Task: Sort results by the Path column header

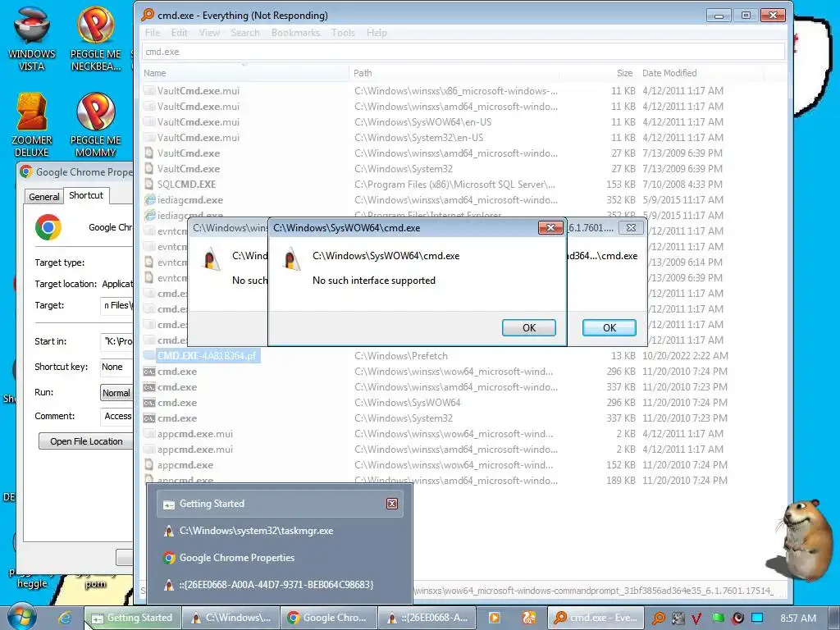Action: click(x=454, y=73)
